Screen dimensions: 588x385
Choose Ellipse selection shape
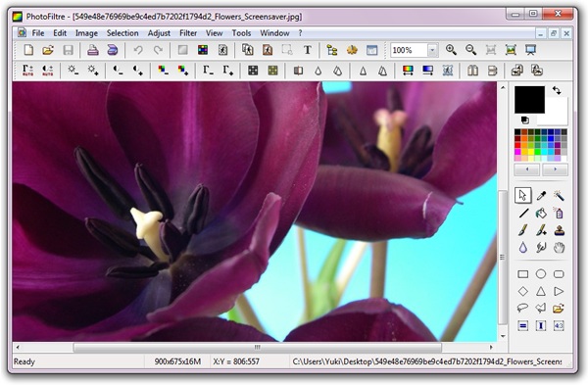pyautogui.click(x=541, y=274)
